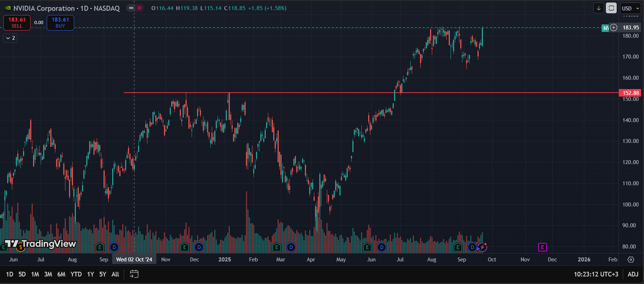Click the NVIDIA Corporation symbol title
This screenshot has width=644, height=284.
click(x=44, y=8)
